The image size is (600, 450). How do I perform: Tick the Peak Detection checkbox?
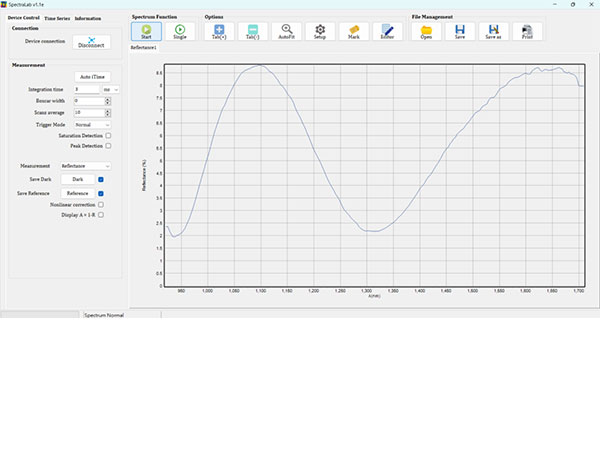tap(108, 145)
